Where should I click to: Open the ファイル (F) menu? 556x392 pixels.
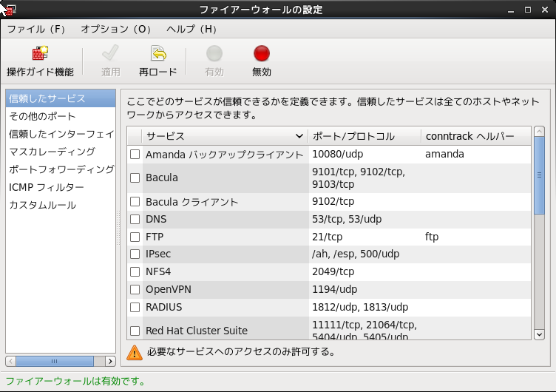[x=36, y=29]
